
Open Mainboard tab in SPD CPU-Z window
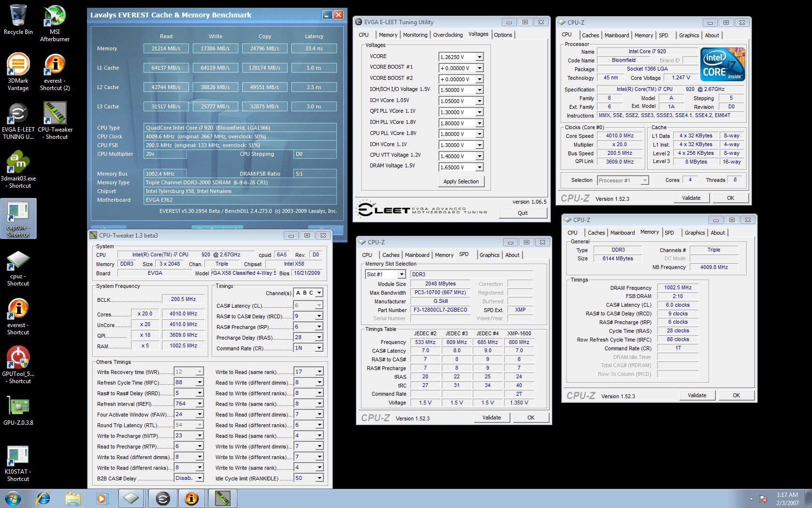pos(417,255)
